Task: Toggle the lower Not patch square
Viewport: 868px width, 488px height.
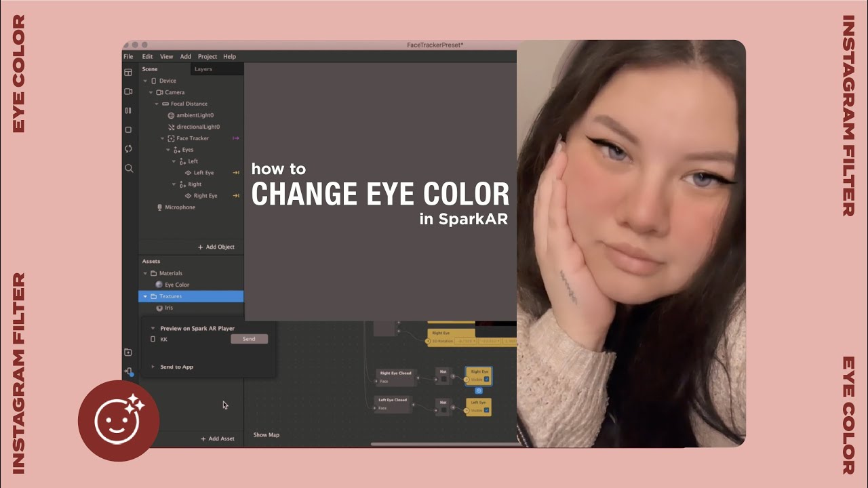Action: (443, 410)
